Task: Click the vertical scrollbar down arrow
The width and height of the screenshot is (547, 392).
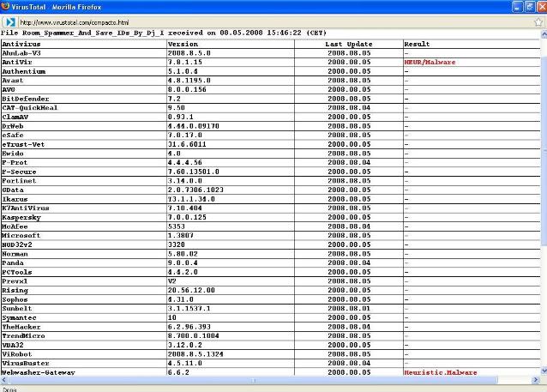Action: [x=544, y=371]
